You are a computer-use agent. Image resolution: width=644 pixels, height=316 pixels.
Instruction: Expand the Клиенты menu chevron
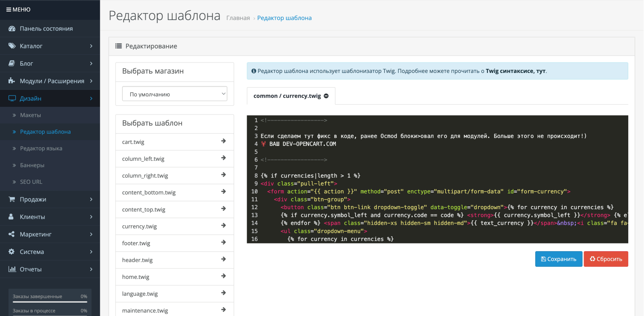pyautogui.click(x=91, y=217)
